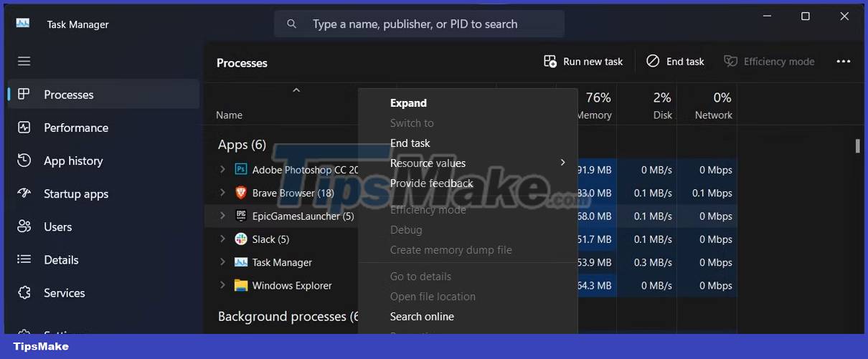Open the App history page
Viewport: 868px width, 359px height.
click(104, 161)
